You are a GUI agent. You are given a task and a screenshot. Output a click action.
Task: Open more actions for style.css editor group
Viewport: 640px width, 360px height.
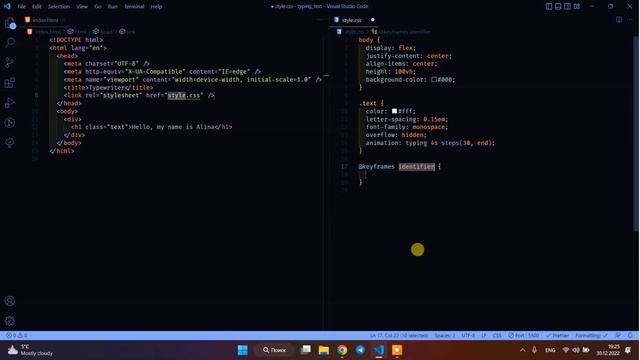click(630, 20)
